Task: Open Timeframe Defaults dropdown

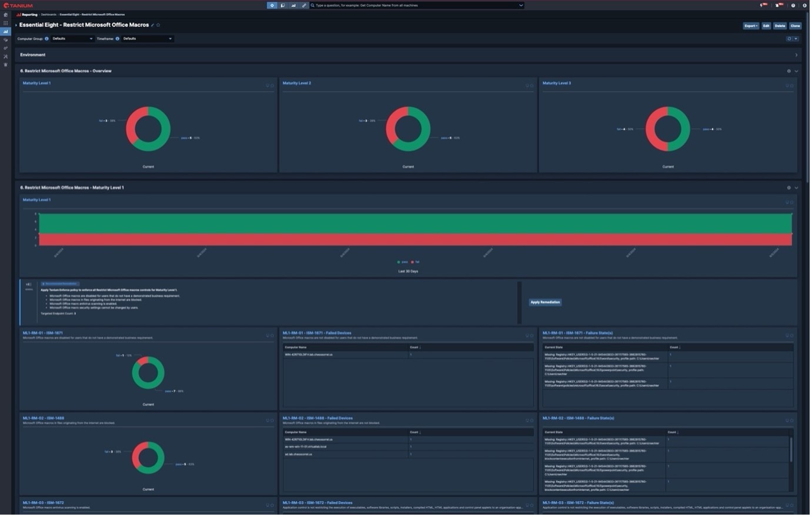Action: (x=148, y=39)
